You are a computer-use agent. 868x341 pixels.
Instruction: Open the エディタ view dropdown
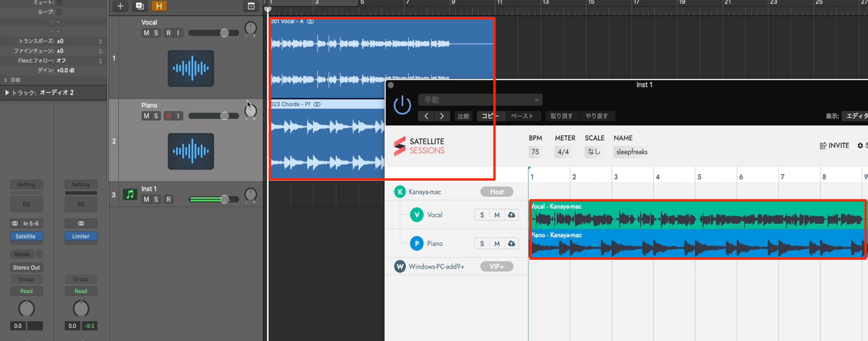pyautogui.click(x=856, y=116)
